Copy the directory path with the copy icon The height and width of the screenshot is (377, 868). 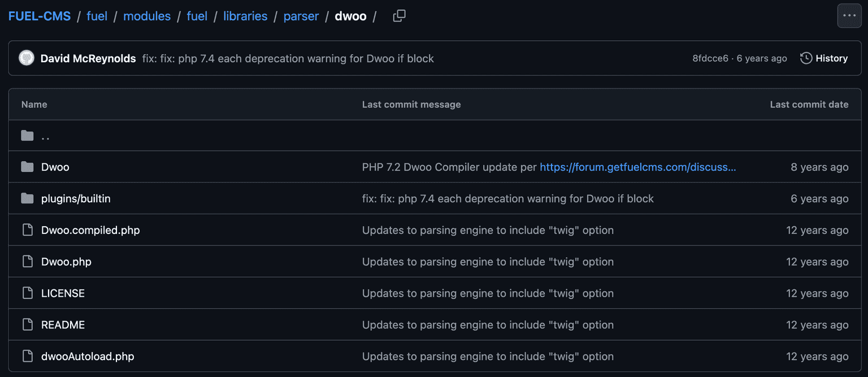point(399,16)
